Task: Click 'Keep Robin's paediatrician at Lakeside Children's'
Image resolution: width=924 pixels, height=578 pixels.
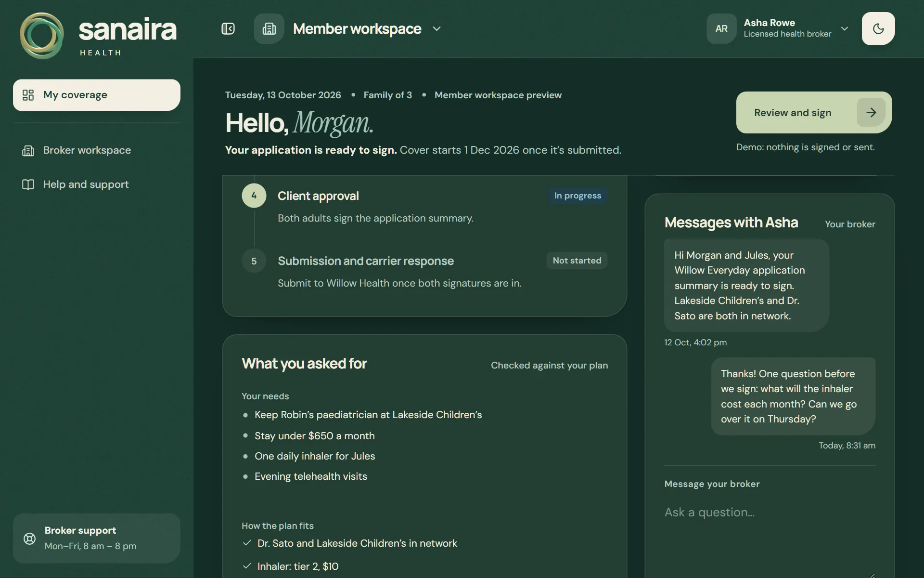Action: point(368,415)
